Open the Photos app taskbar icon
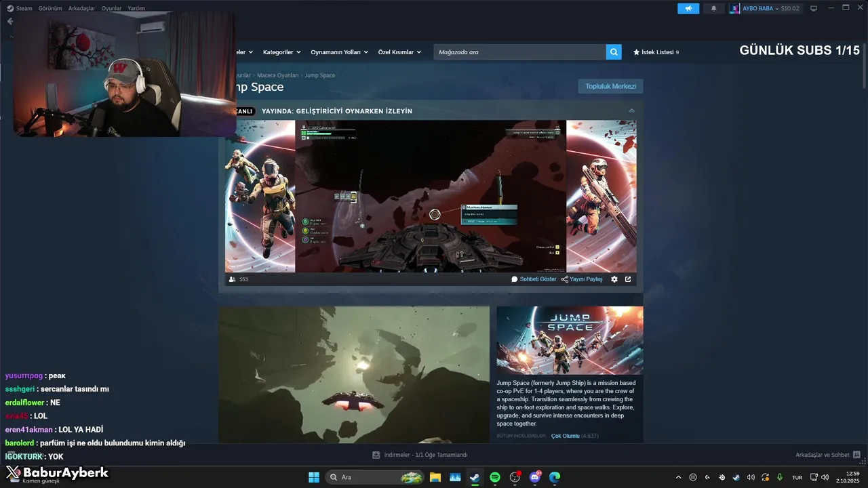The width and height of the screenshot is (868, 488). pos(455,477)
